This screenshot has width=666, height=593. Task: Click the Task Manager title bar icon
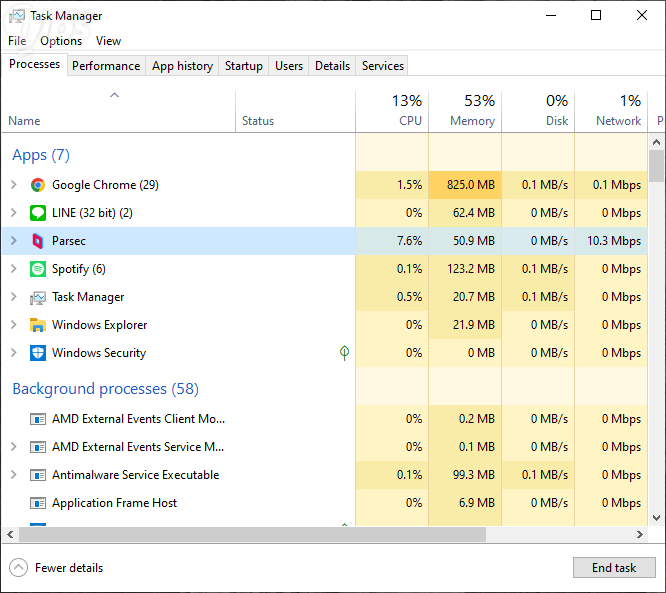point(17,16)
